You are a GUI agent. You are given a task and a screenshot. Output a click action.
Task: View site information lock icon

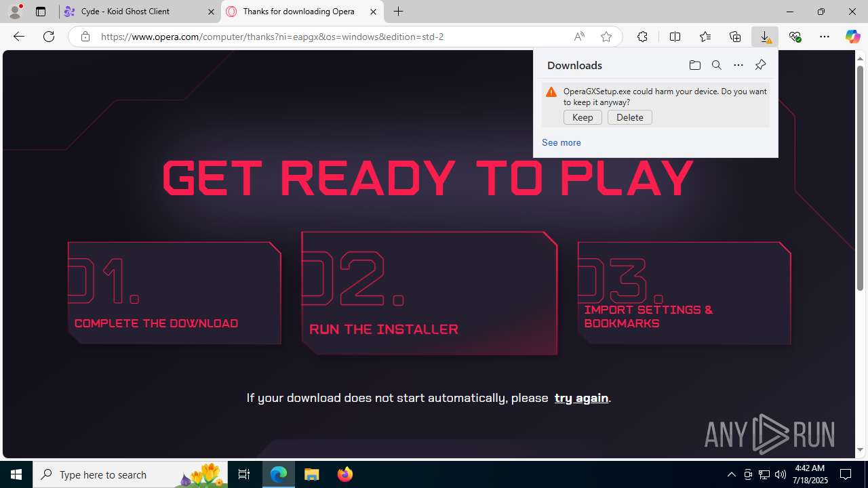tap(85, 37)
